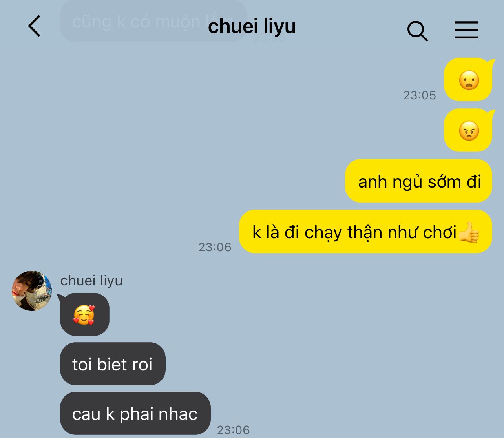Tap the faded "cũng k có muộn" bubble
The image size is (504, 438).
coord(153,21)
